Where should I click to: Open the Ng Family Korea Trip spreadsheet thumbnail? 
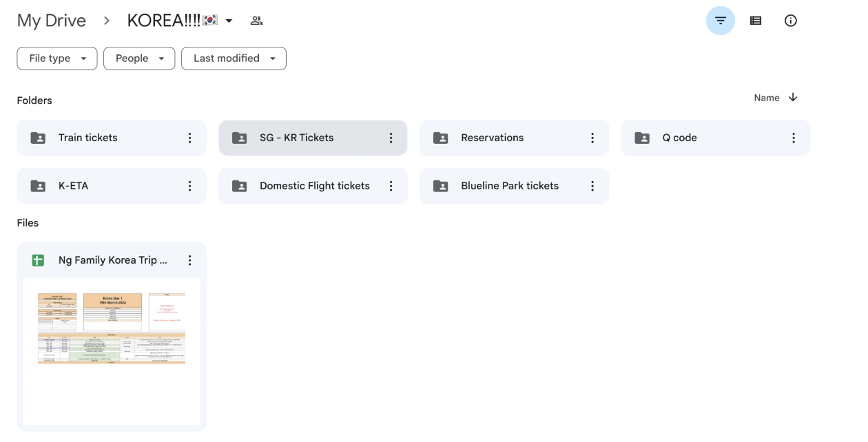[112, 351]
